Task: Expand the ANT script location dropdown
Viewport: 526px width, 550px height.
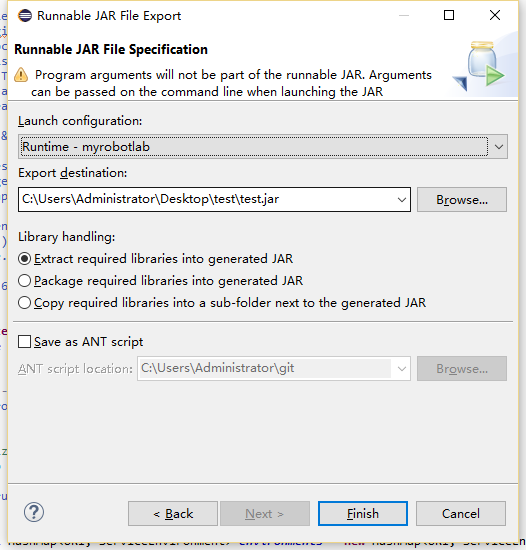Action: pos(402,369)
